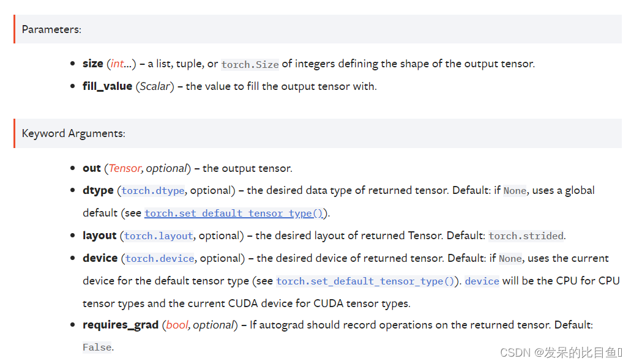Select the Parameters section header
The image size is (631, 364).
point(318,29)
